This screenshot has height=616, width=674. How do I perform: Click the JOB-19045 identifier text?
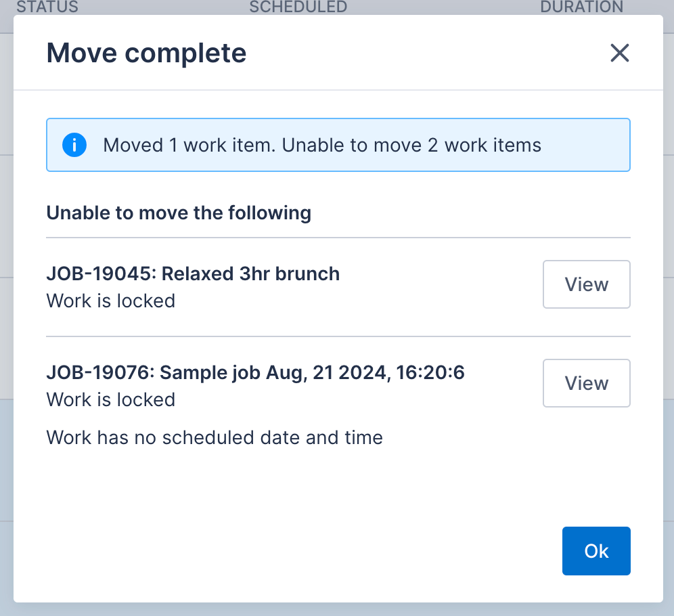pos(100,273)
